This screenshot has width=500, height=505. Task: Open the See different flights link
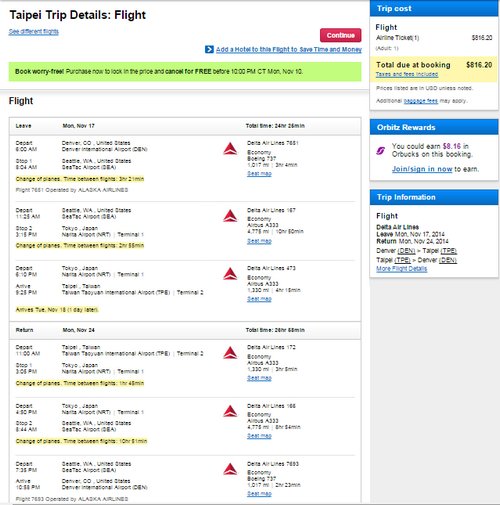(33, 31)
